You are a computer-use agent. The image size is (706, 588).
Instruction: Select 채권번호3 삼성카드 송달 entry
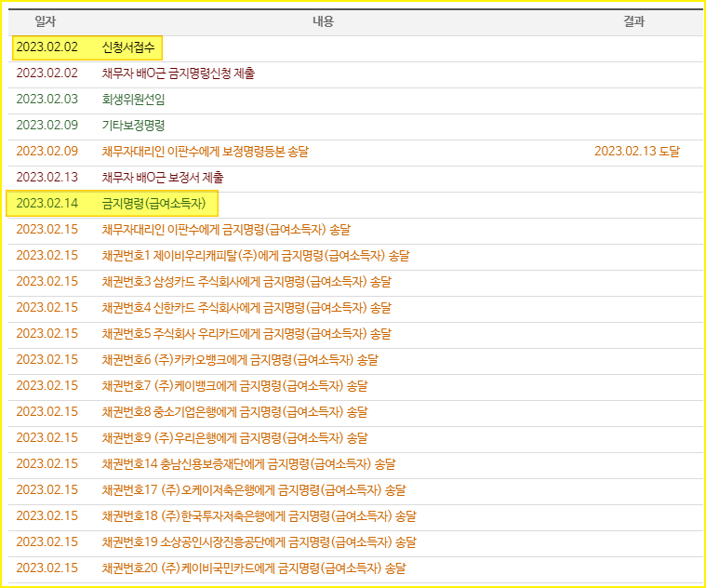(246, 282)
